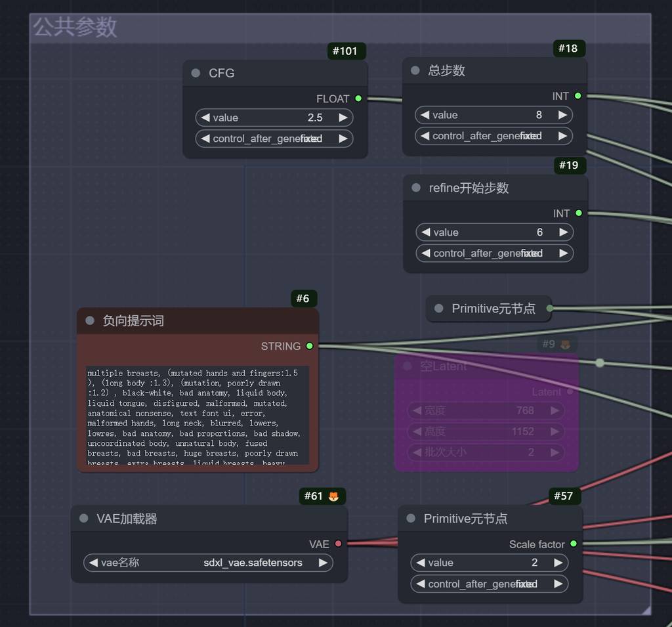This screenshot has height=627, width=672.
Task: Click the Scale factor value field
Action: 490,563
